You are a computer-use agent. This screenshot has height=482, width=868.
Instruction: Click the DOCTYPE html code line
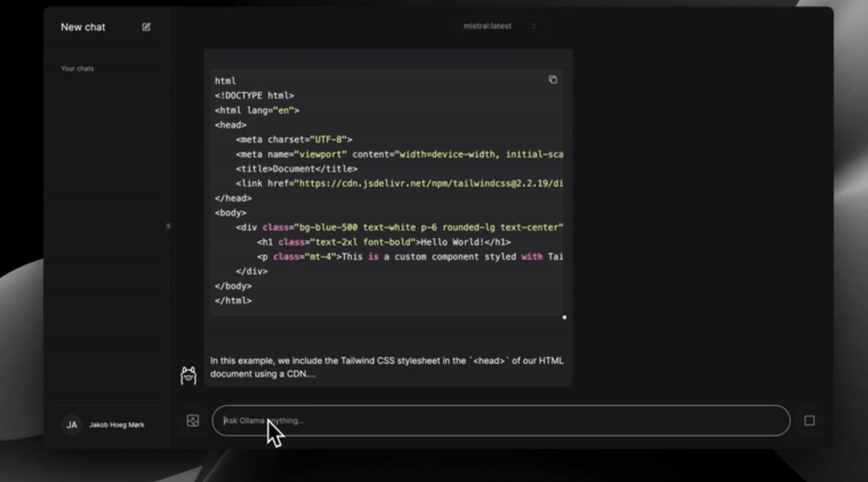coord(254,95)
